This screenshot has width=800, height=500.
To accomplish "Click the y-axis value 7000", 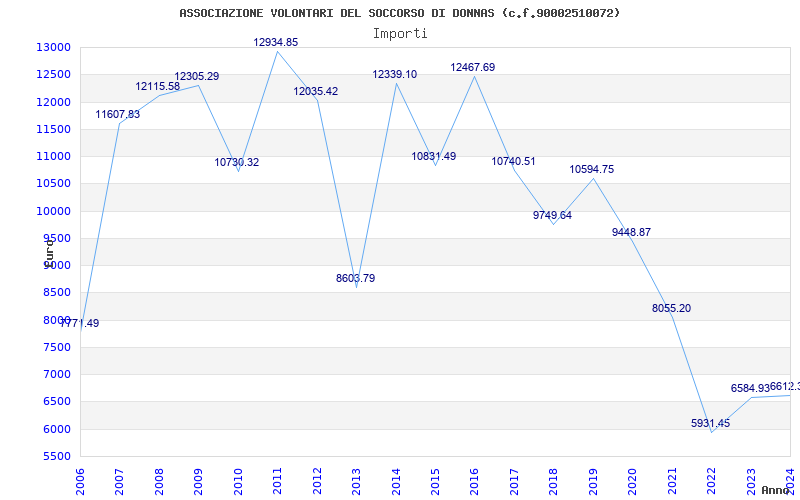I will pos(56,374).
